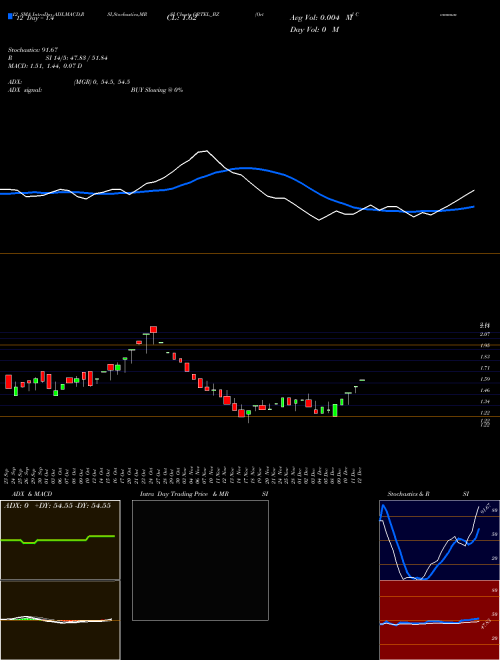
Task: Click the last green candle on the chart
Action: coord(362,380)
